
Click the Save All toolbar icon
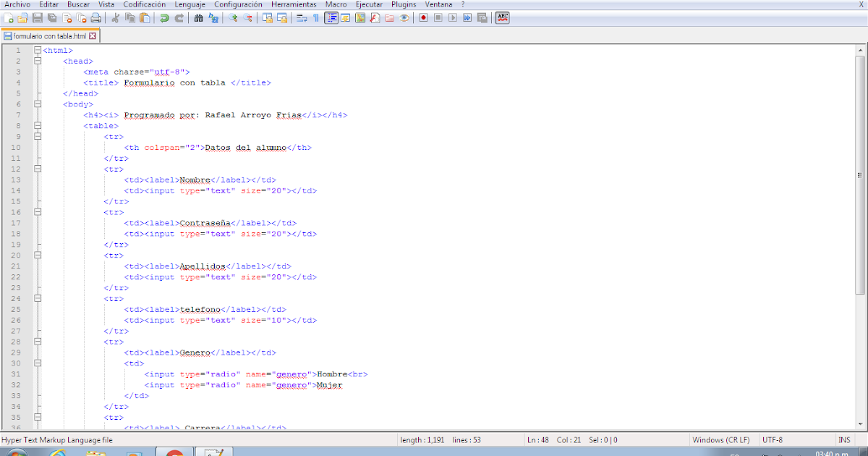[52, 17]
